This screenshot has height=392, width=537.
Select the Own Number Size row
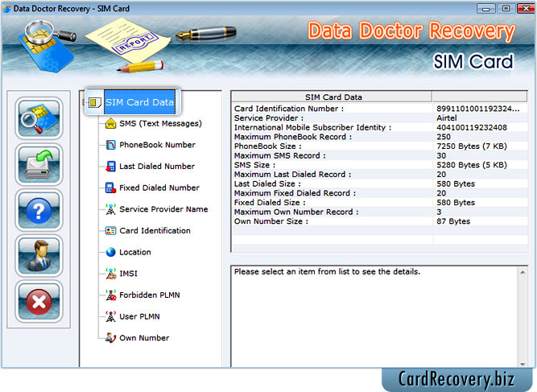380,221
